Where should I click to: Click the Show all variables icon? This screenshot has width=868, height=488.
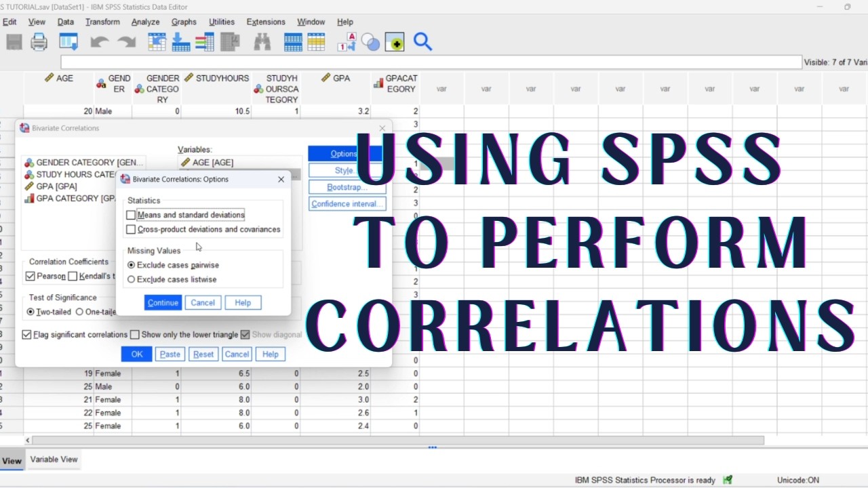(395, 42)
